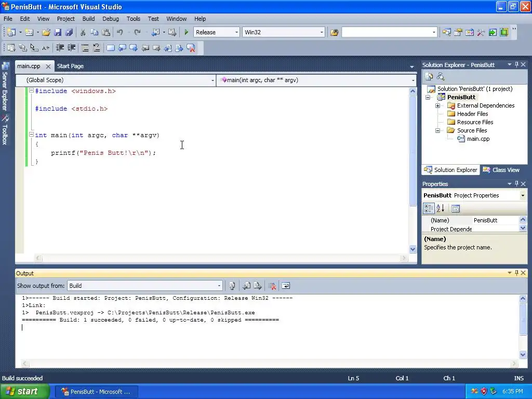Open the Project Properties object dropdown
This screenshot has height=399, width=532.
point(523,195)
